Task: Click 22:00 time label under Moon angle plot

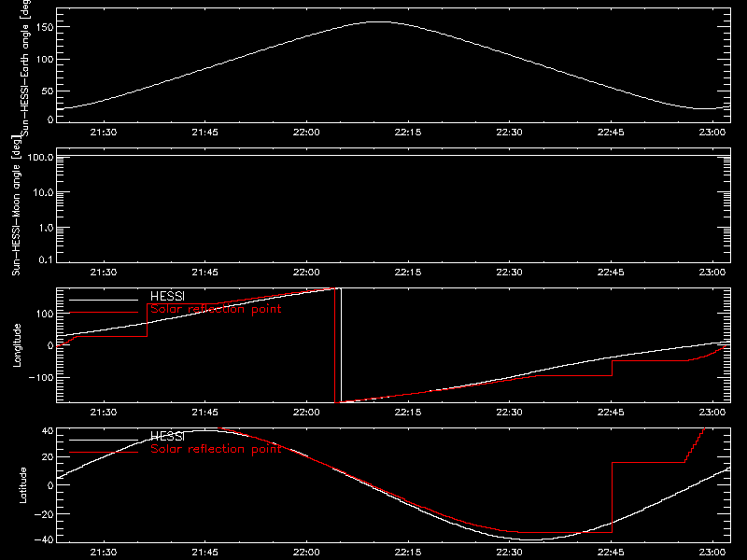Action: pyautogui.click(x=306, y=272)
